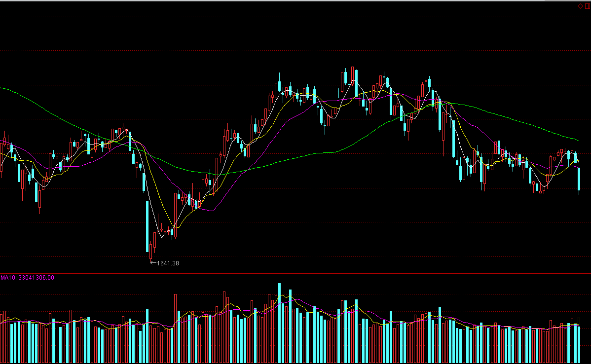The image size is (591, 364).
Task: Click the red diamond icon at top right
Action: [581, 6]
